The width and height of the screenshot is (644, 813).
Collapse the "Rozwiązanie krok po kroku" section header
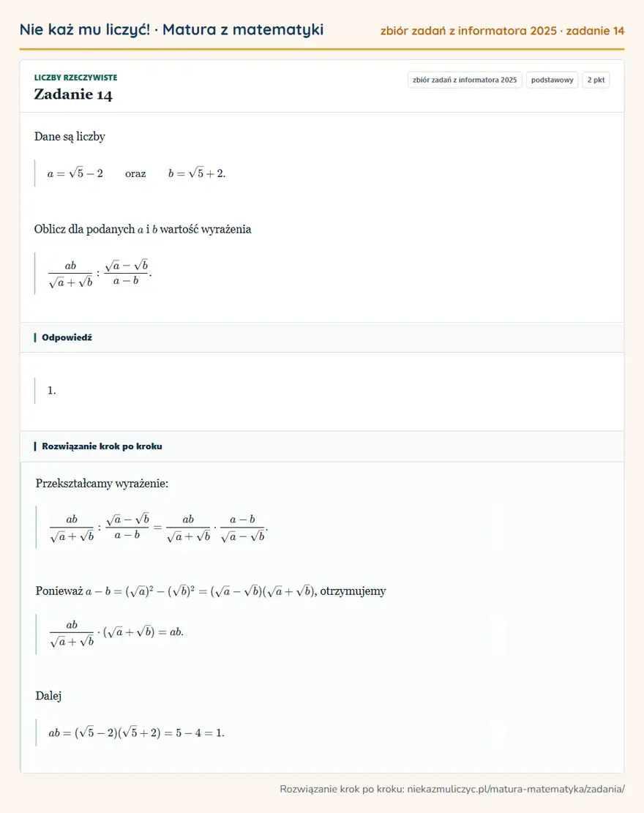point(322,446)
